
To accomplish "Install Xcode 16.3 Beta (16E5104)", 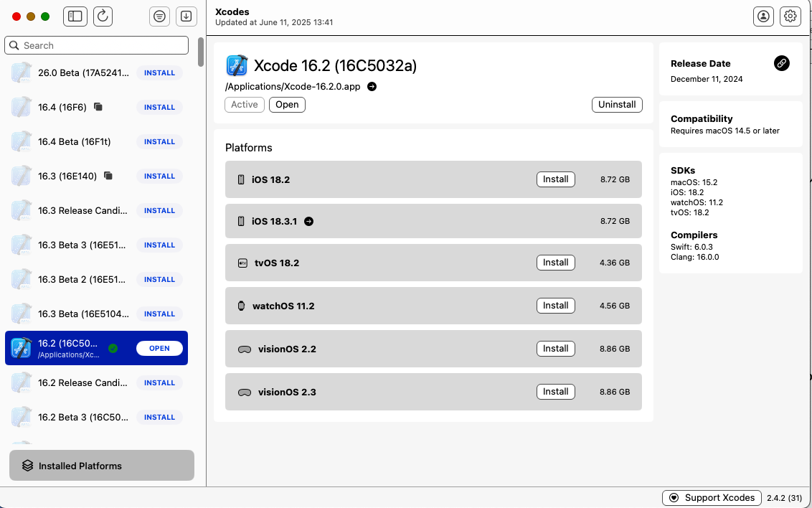I will 159,314.
